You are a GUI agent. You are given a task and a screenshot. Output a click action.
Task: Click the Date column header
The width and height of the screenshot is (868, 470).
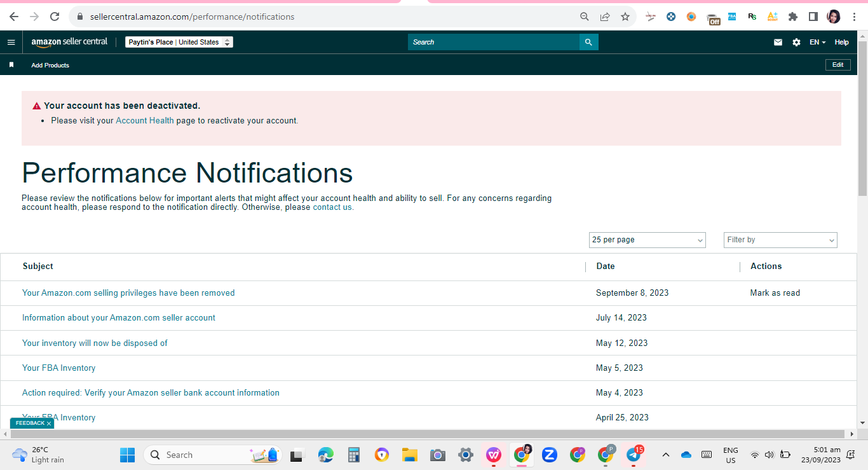pos(606,266)
